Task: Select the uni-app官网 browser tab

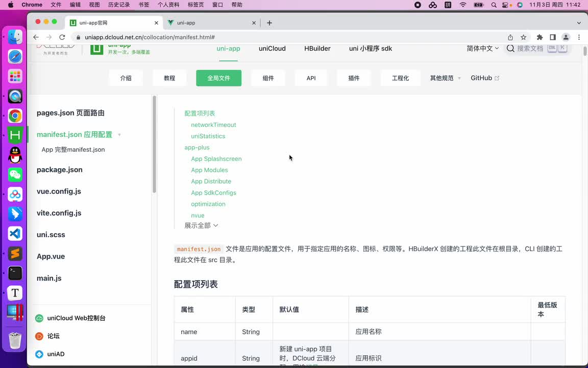Action: pyautogui.click(x=114, y=23)
